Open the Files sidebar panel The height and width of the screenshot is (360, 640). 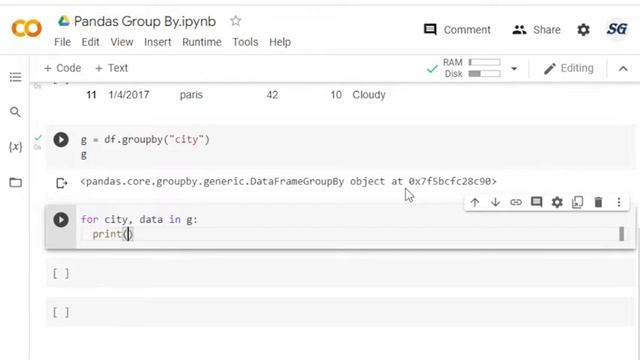point(16,182)
